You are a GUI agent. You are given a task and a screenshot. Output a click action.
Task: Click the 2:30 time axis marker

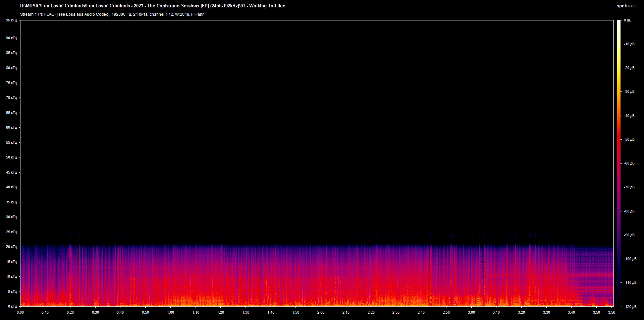[x=396, y=312]
